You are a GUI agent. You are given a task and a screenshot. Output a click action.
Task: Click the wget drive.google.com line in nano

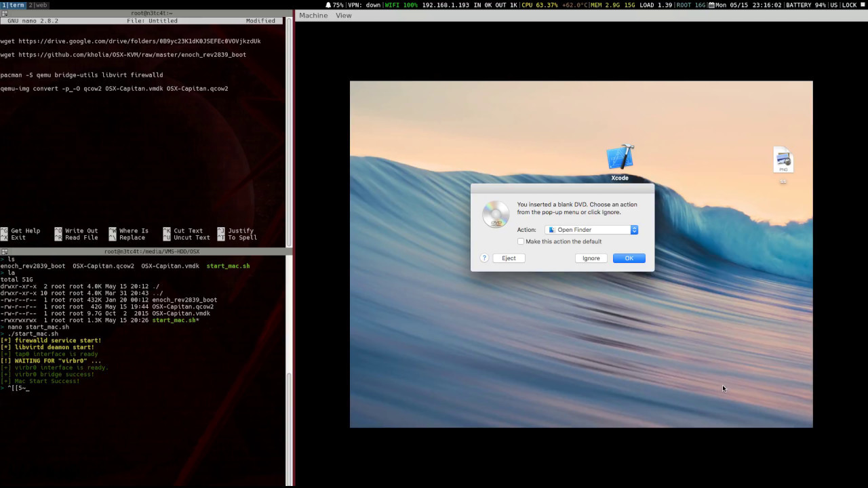tap(130, 41)
